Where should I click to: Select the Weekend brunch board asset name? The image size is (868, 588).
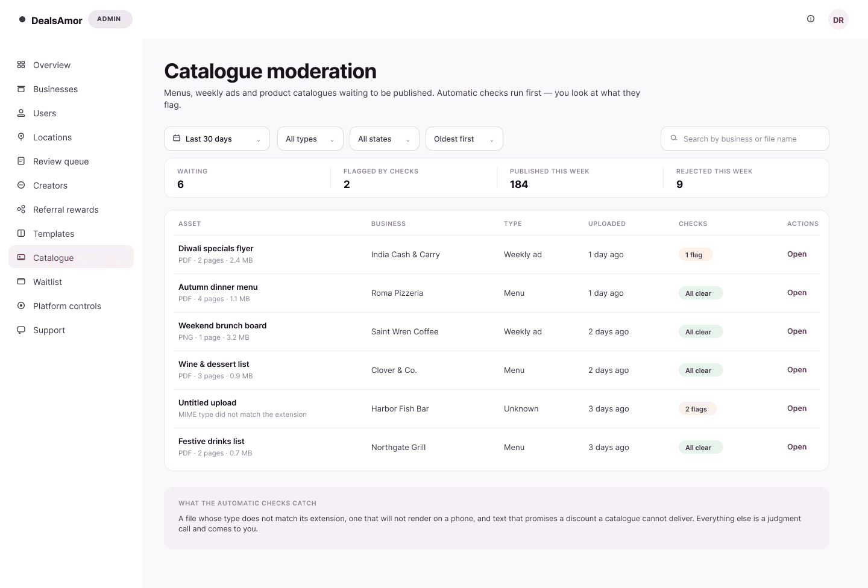point(222,325)
